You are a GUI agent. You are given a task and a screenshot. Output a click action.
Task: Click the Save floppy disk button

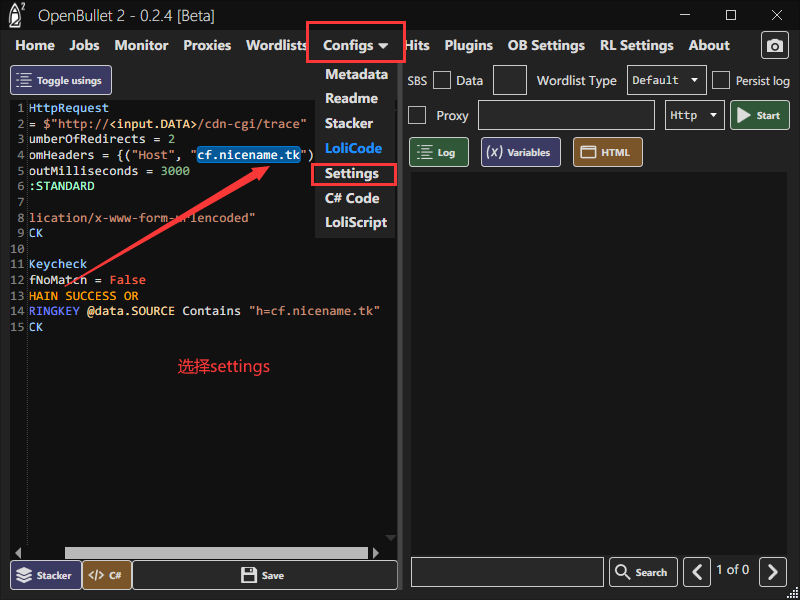coord(264,575)
